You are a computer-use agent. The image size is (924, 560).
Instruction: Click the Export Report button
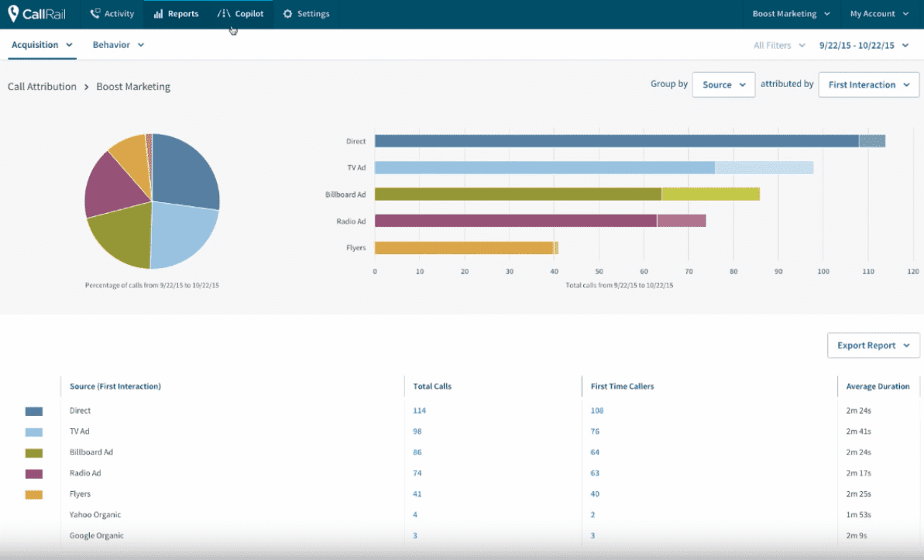873,345
